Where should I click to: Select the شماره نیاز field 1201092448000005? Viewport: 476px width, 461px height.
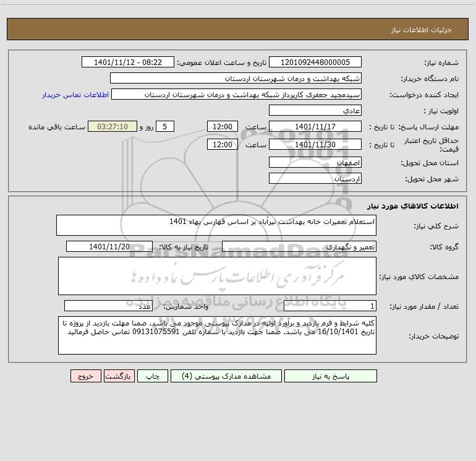(x=315, y=62)
